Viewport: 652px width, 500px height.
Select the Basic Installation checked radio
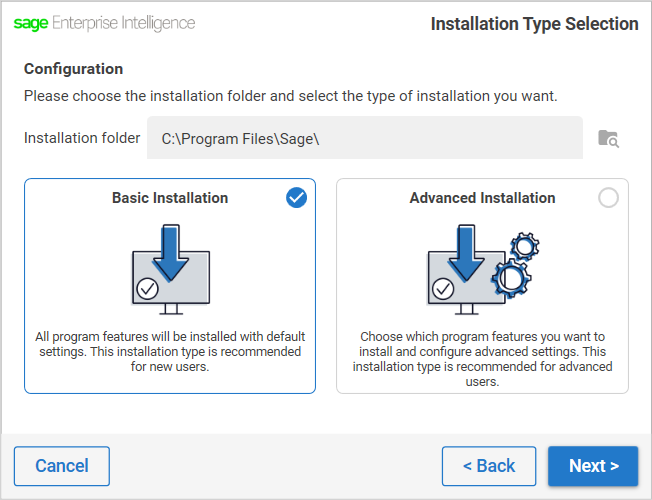(296, 198)
